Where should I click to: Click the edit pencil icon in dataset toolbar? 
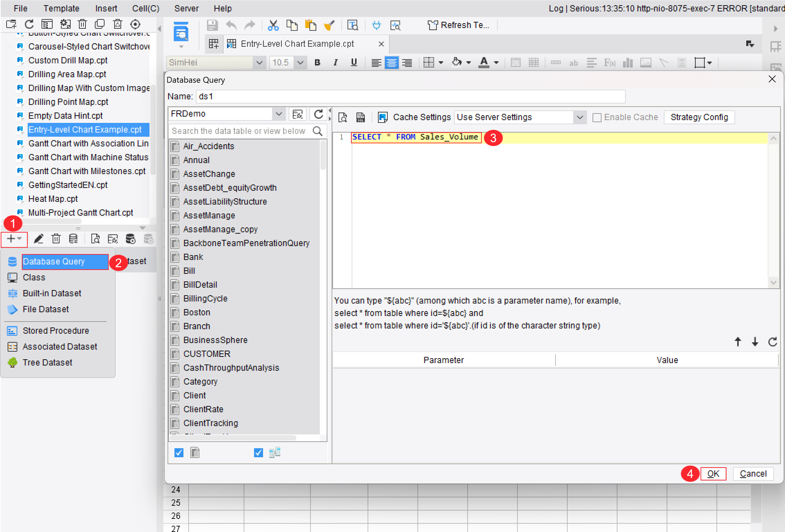click(38, 239)
